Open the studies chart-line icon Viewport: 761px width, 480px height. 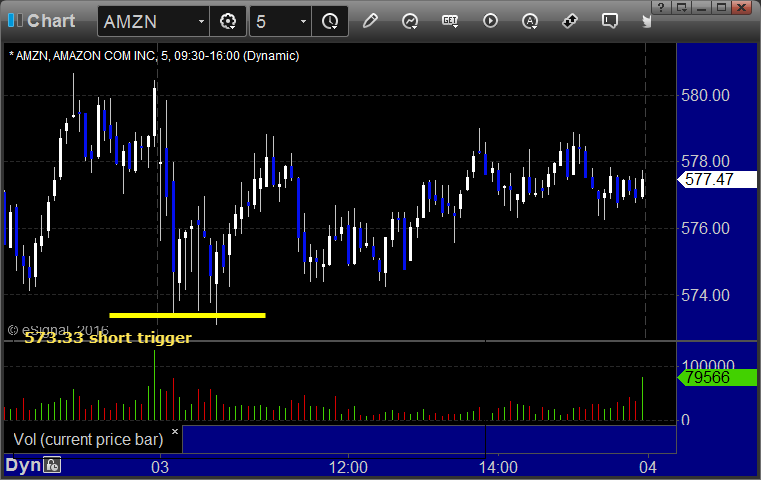pos(410,21)
